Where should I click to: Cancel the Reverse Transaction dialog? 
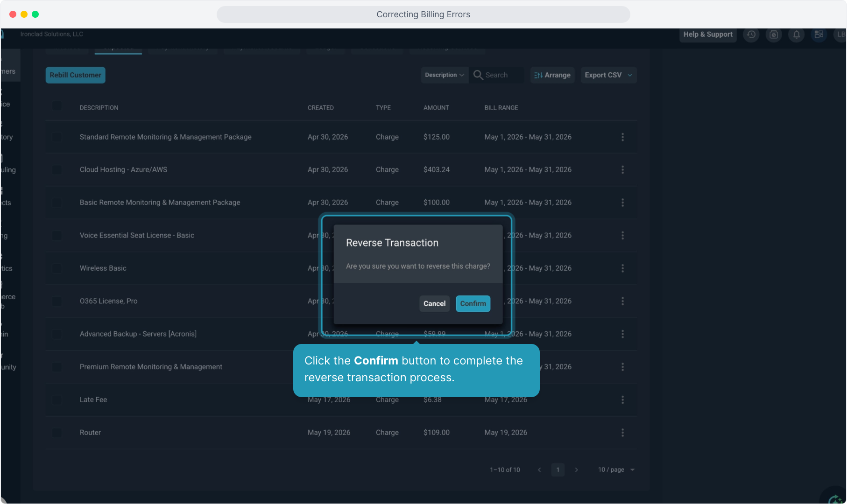tap(434, 303)
